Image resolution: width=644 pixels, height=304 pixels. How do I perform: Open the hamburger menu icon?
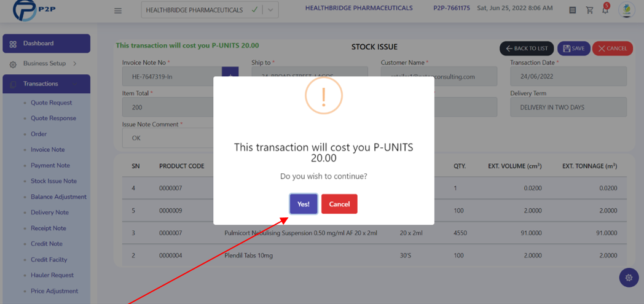pos(118,10)
